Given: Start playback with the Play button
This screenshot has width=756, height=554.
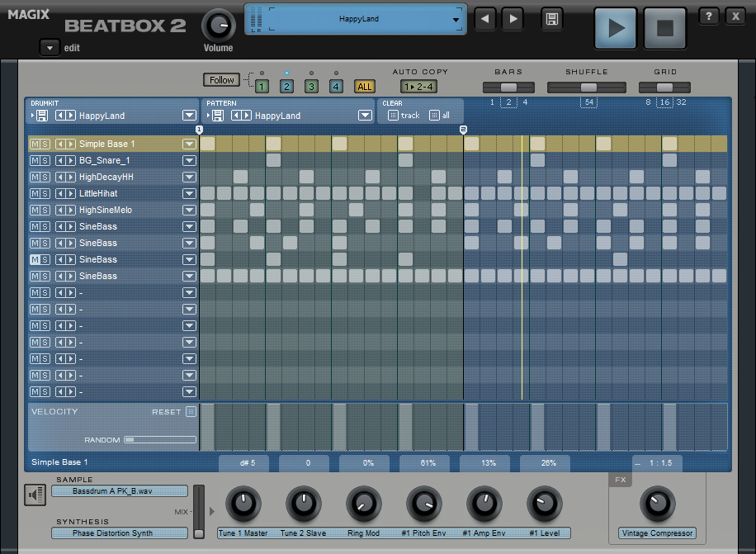Looking at the screenshot, I should point(615,28).
